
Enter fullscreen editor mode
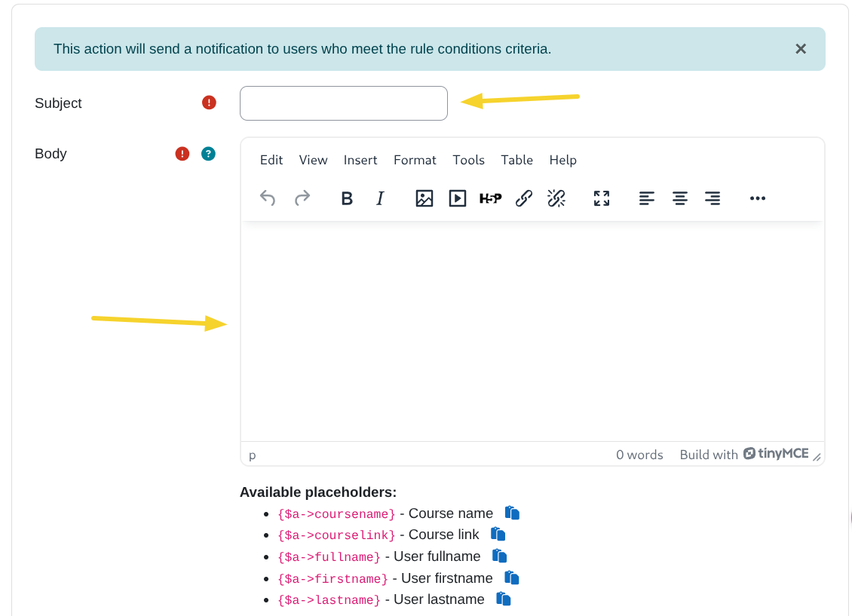601,198
